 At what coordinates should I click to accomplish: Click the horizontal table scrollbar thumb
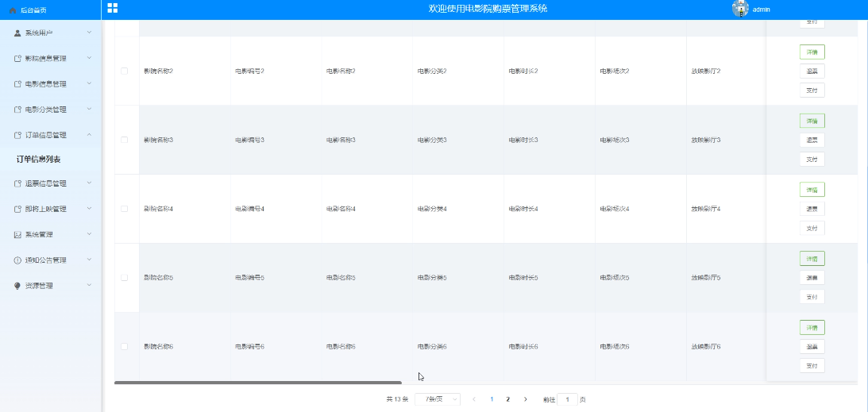258,383
